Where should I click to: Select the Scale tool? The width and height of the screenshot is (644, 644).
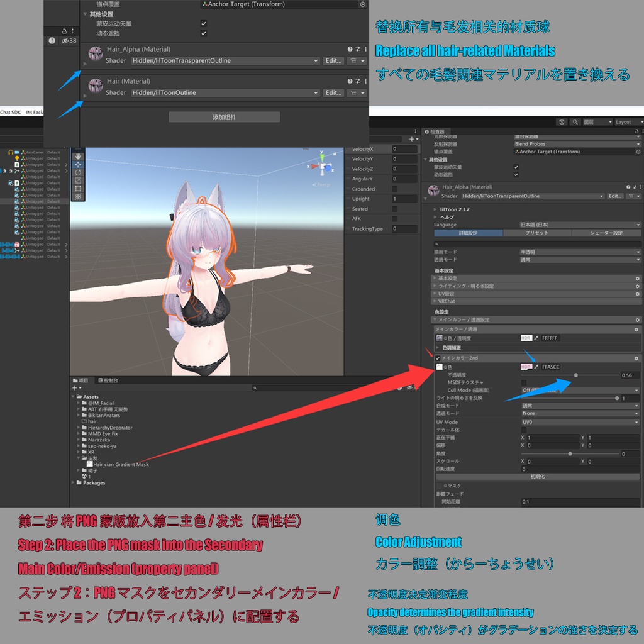(78, 180)
